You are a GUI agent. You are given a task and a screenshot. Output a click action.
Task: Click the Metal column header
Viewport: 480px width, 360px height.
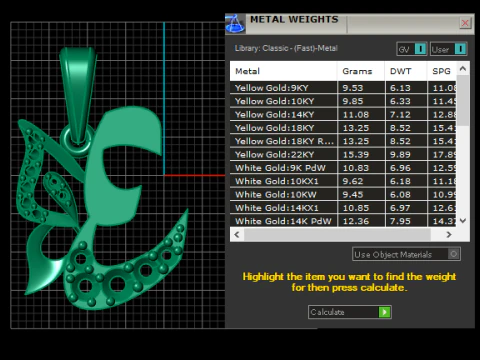click(x=283, y=71)
